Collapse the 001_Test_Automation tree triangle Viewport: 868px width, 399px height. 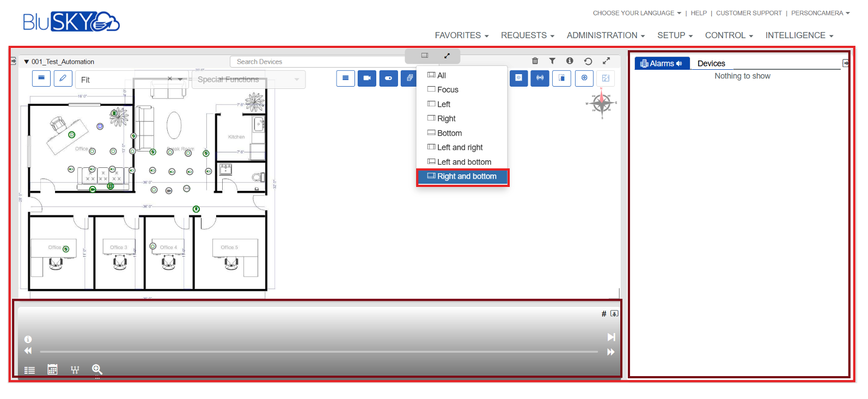[x=26, y=62]
